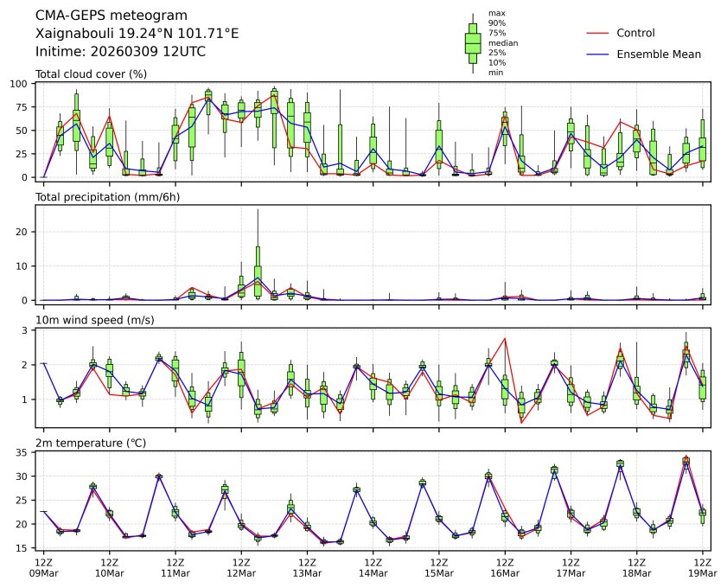Image resolution: width=727 pixels, height=588 pixels.
Task: Click the 12Z 09Mar axis label
Action: click(43, 568)
